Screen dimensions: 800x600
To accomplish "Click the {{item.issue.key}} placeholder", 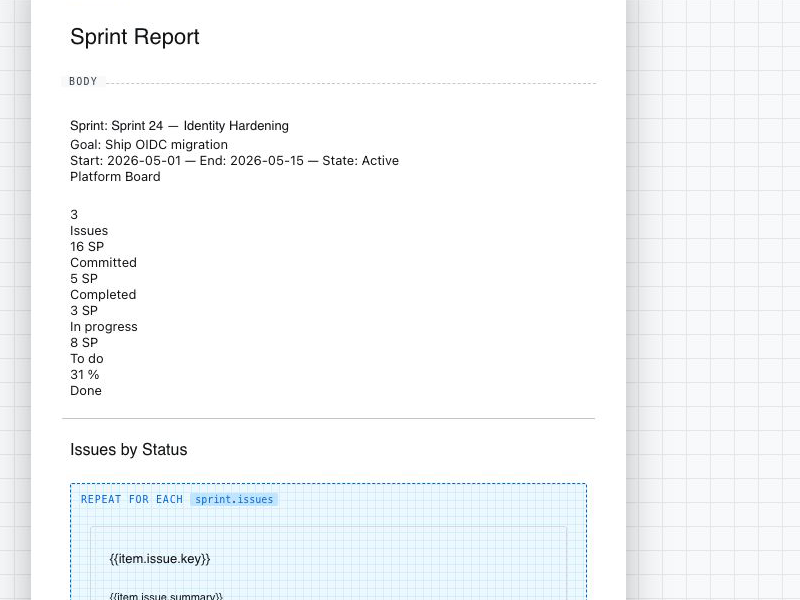I will click(160, 559).
